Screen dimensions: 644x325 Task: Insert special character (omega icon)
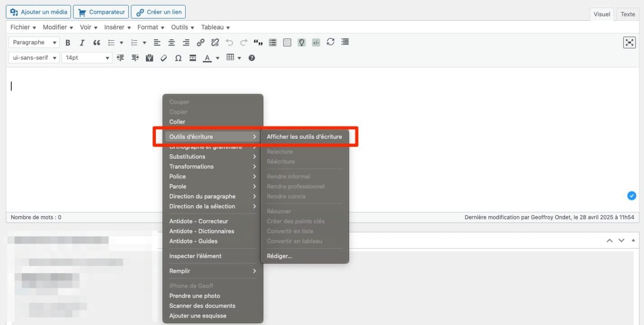pyautogui.click(x=178, y=58)
